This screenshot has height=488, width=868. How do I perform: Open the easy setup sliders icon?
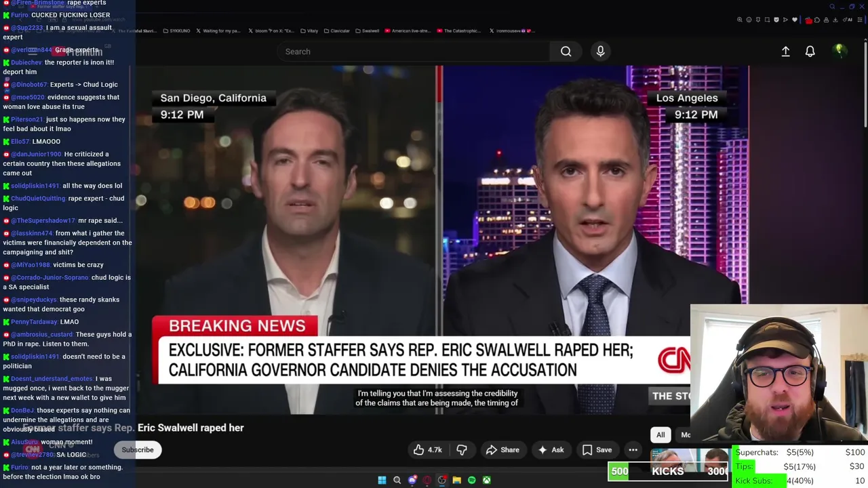click(860, 20)
